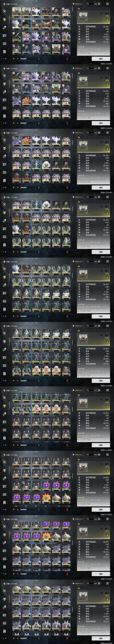Viewport: 114px width, 644px height.
Task: Open the weapons tab (crossed swords) in topmost panel
Action: pyautogui.click(x=4, y=11)
